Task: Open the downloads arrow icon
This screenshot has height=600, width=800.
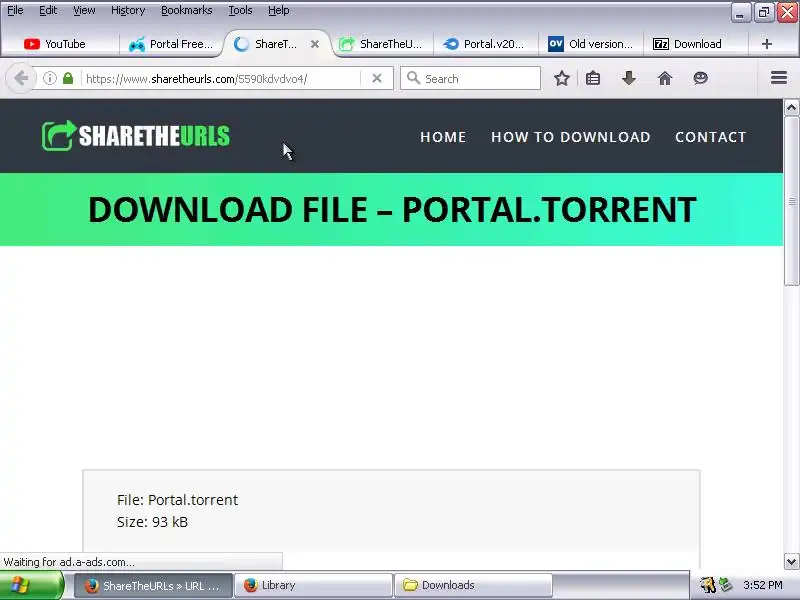Action: click(x=629, y=79)
